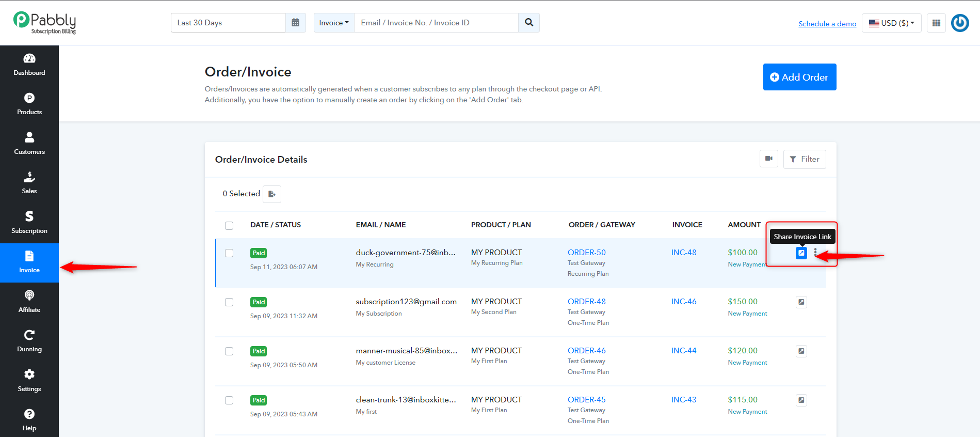Go to Dashboard in sidebar
The image size is (980, 437).
coord(29,65)
